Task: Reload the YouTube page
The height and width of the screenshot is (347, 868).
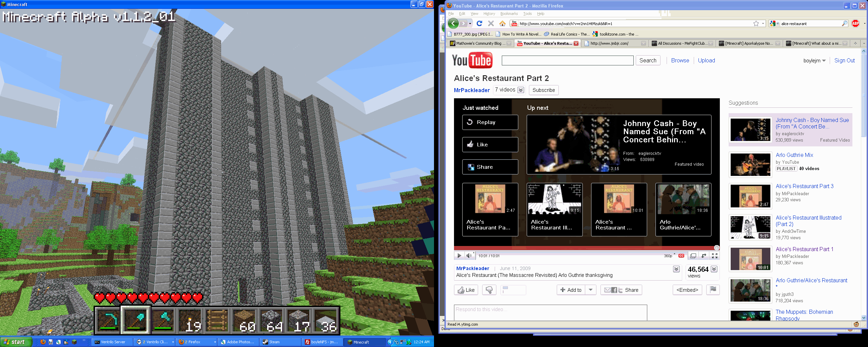Action: [479, 23]
